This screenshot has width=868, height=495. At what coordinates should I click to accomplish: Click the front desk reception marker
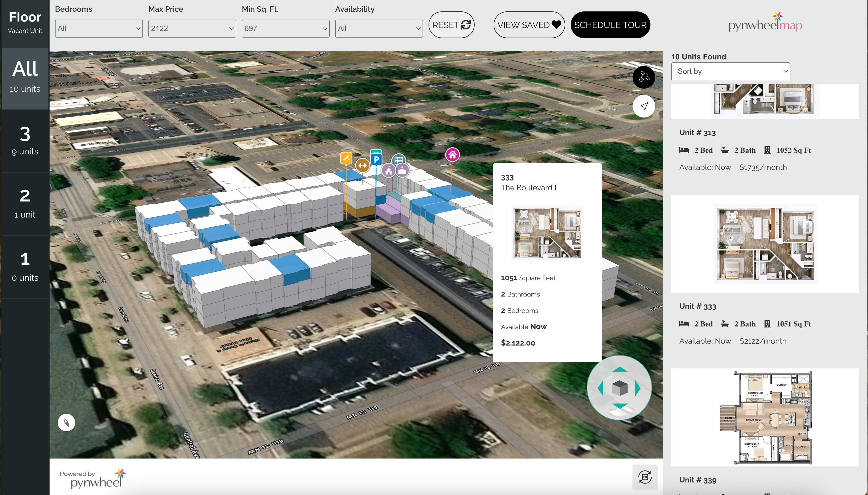[x=402, y=170]
